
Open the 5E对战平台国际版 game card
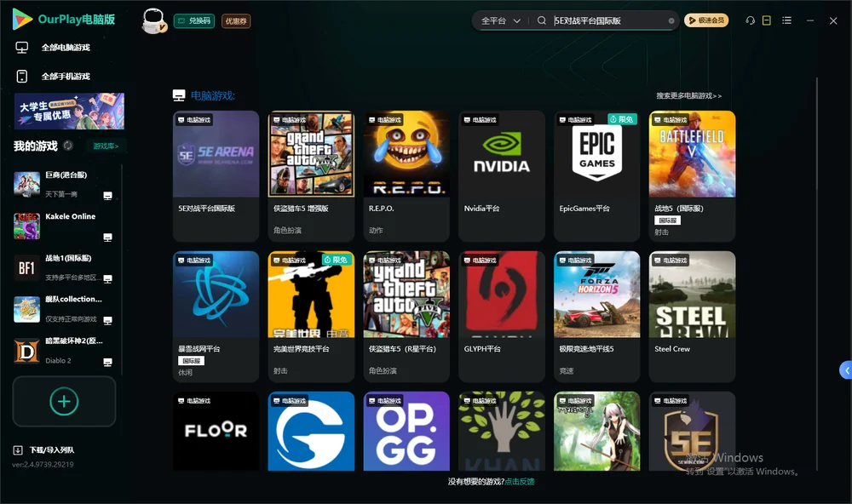click(x=216, y=176)
